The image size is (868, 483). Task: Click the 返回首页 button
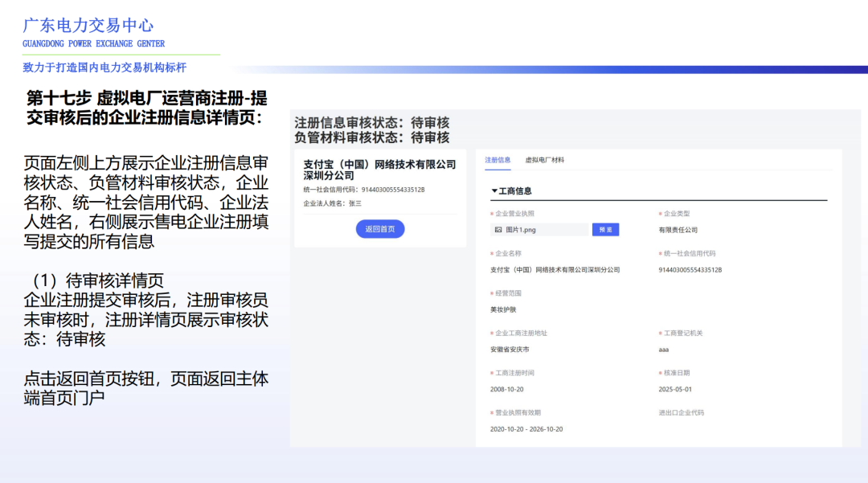click(379, 228)
